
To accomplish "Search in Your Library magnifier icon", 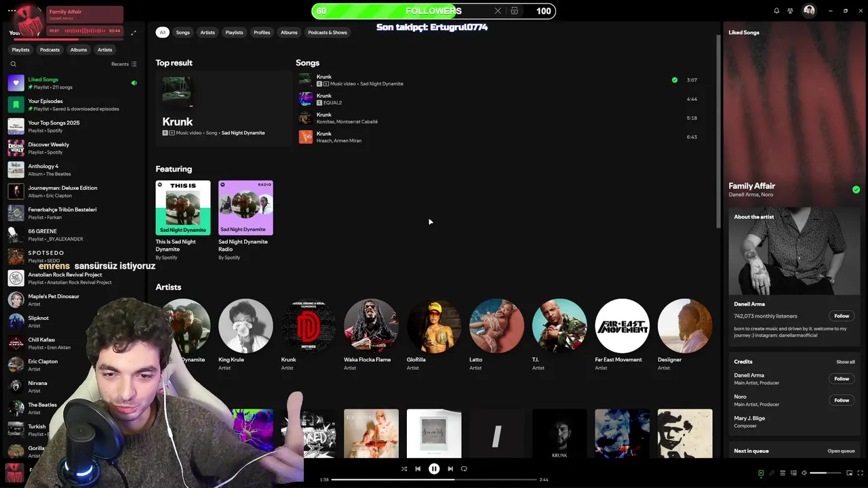I will pyautogui.click(x=13, y=64).
